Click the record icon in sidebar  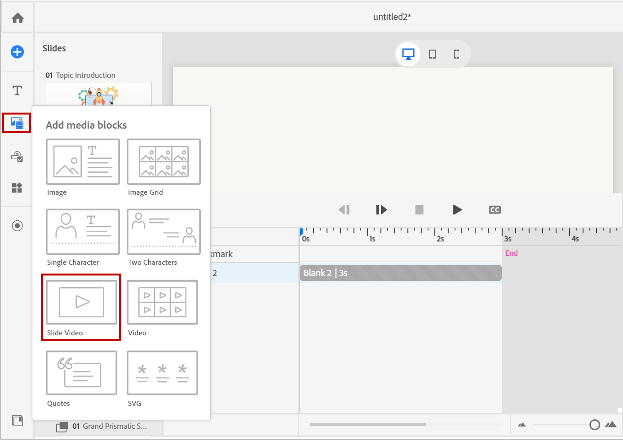pyautogui.click(x=17, y=226)
